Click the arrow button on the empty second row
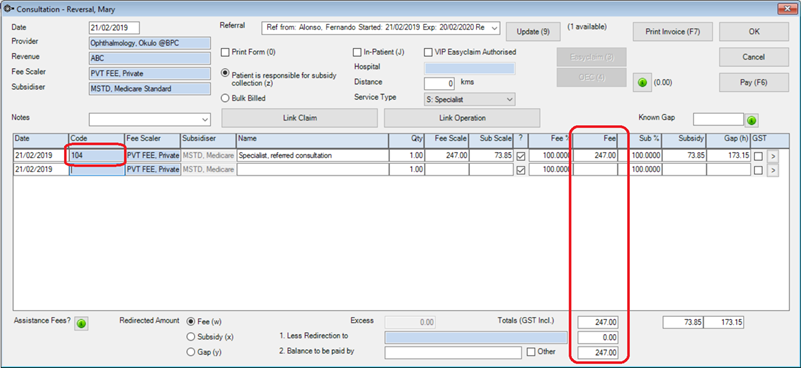The image size is (801, 368). coord(773,170)
